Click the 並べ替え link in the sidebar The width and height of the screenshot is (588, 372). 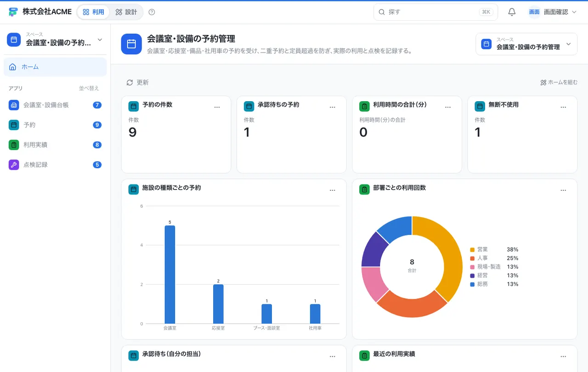pyautogui.click(x=89, y=88)
